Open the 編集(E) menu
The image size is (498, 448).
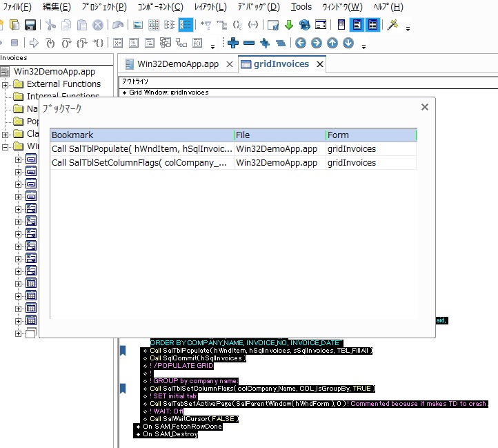57,7
